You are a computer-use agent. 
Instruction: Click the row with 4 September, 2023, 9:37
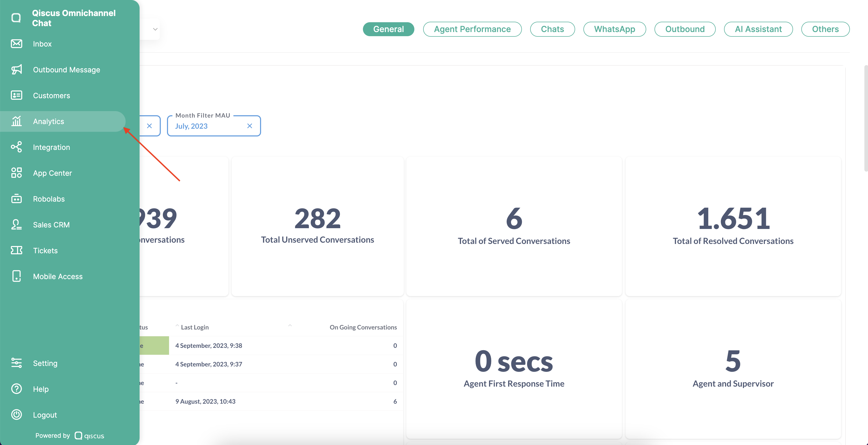tap(271, 364)
